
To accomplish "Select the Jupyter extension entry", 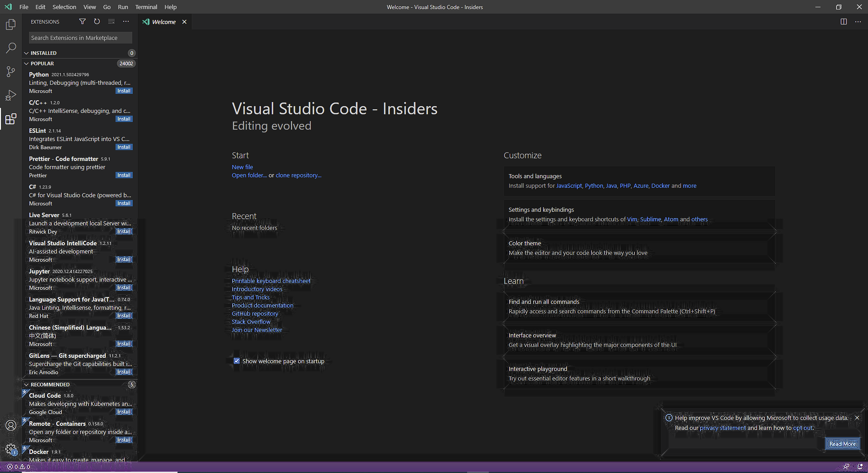I will [80, 279].
